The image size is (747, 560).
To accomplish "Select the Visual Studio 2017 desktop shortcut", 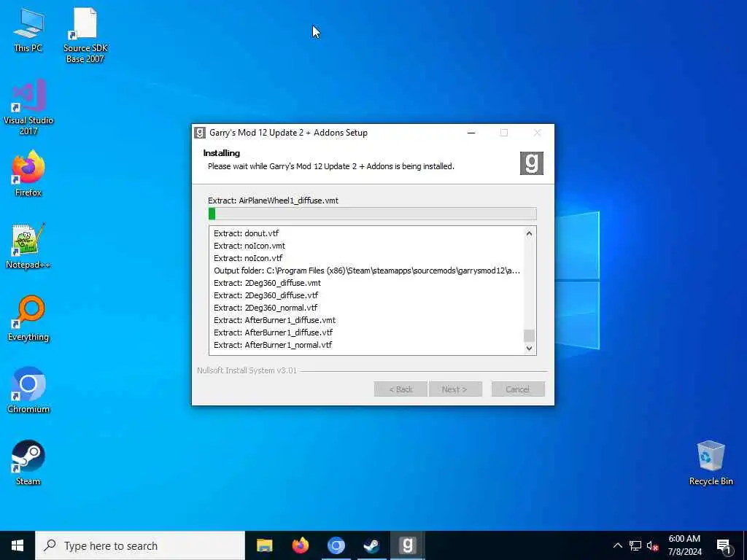I will tap(28, 108).
